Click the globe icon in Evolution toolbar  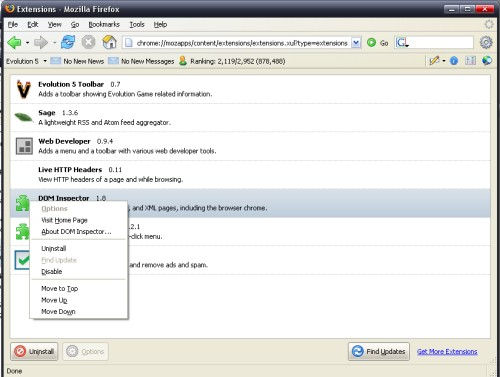pyautogui.click(x=487, y=61)
